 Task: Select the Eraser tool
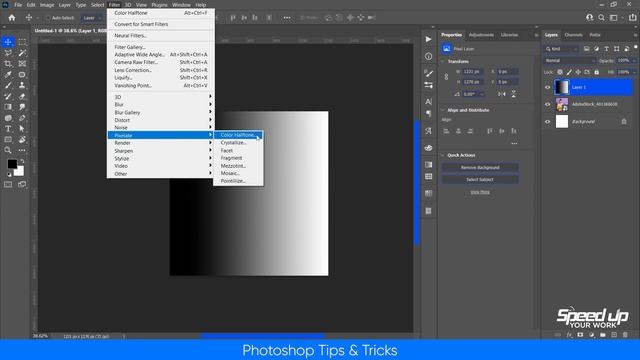(x=22, y=96)
